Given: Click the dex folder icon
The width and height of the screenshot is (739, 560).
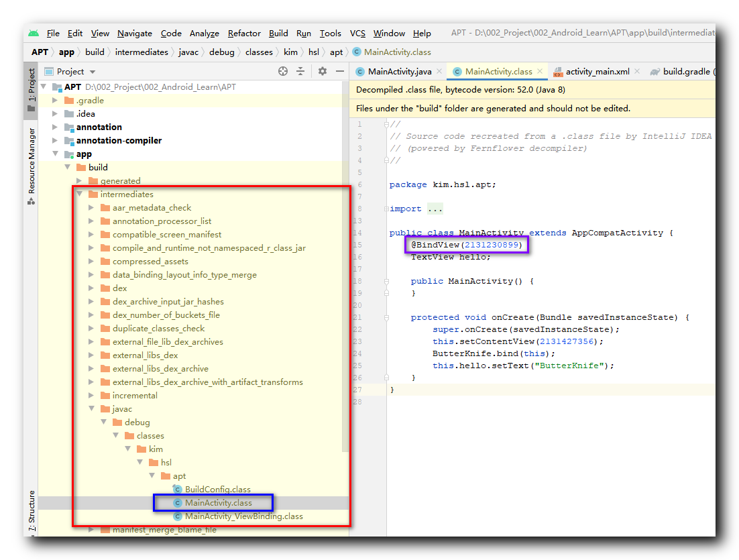Looking at the screenshot, I should click(x=105, y=288).
